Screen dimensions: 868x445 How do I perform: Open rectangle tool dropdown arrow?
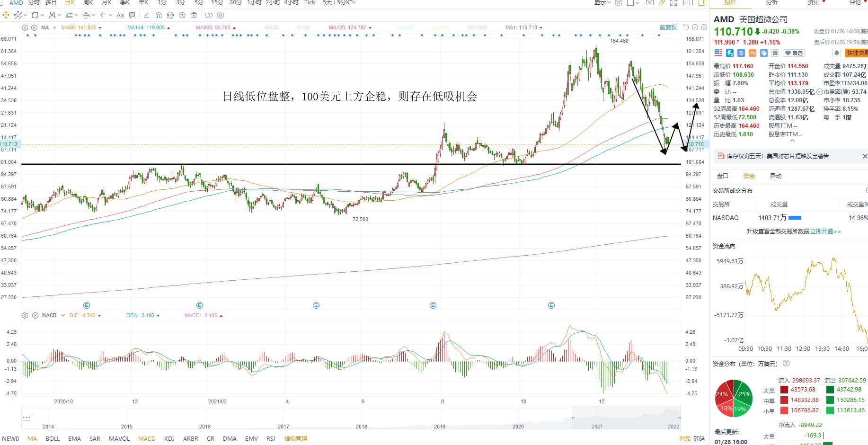pyautogui.click(x=42, y=15)
